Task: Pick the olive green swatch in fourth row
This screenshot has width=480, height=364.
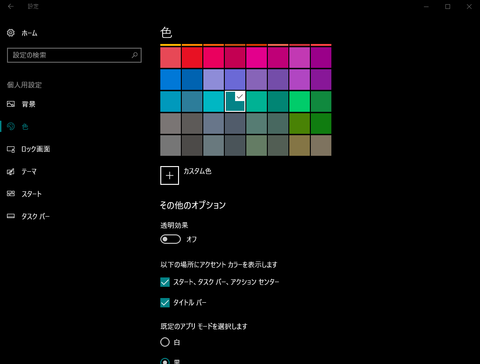Action: click(299, 123)
